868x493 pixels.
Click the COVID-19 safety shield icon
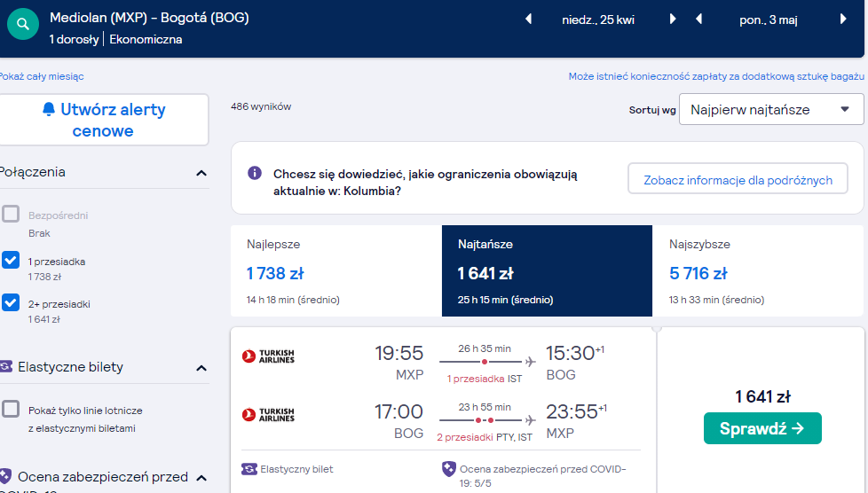tap(448, 469)
